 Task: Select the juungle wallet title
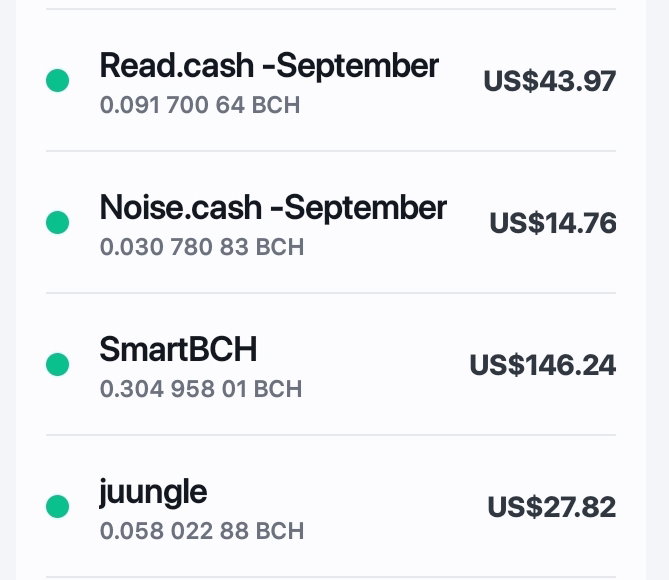click(154, 493)
